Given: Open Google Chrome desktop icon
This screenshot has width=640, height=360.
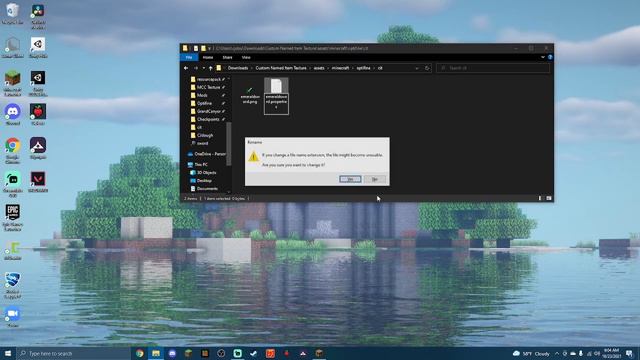Looking at the screenshot, I should [x=12, y=151].
